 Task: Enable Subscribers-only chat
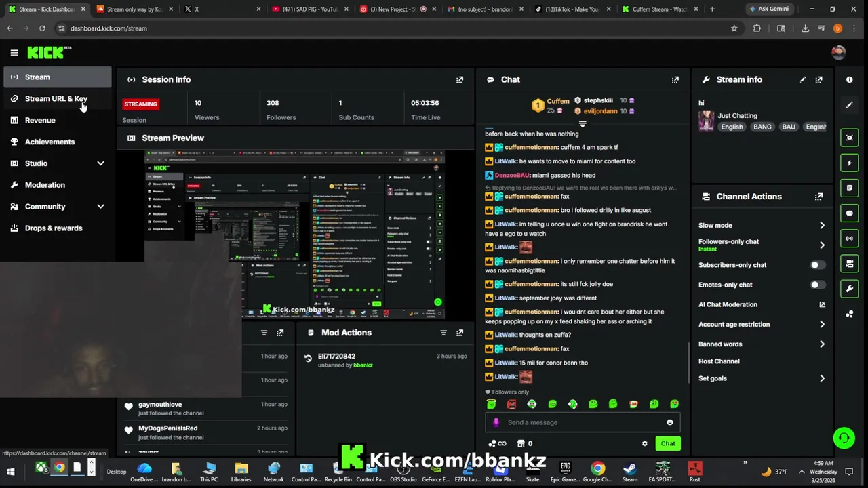pos(818,265)
